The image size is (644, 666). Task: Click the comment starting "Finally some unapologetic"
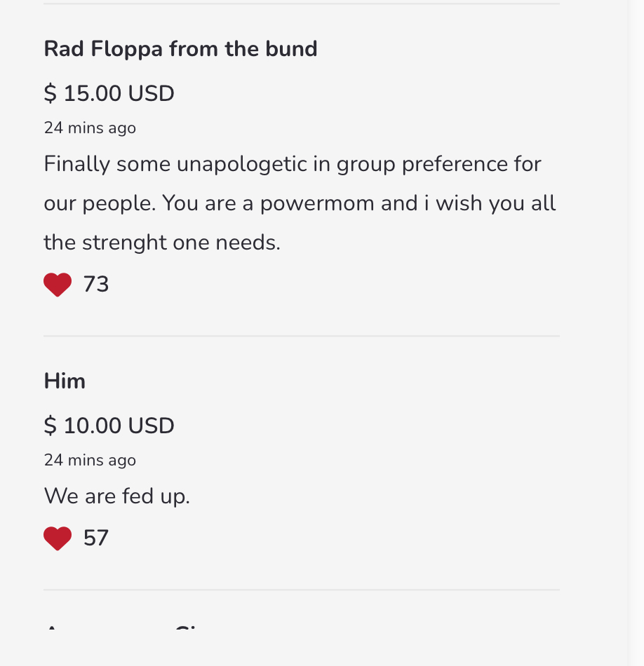point(293,164)
